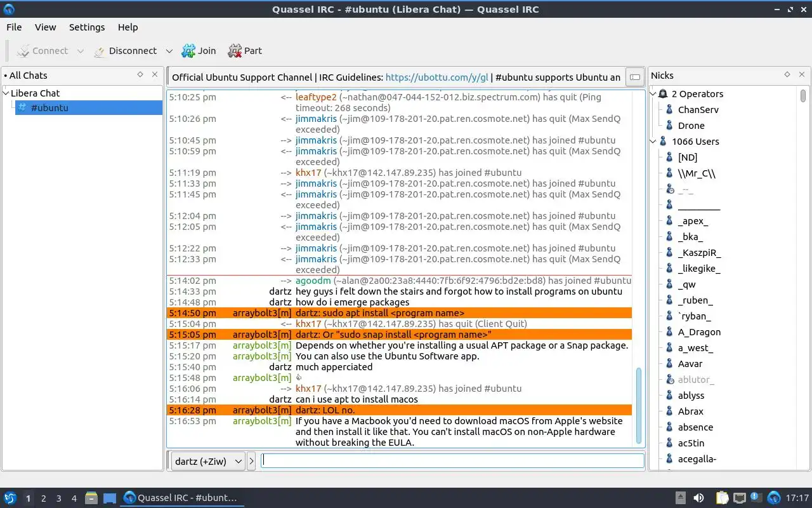This screenshot has width=812, height=508.
Task: Click the nick arraybolt3[m] at 5:16:53 pm
Action: coord(262,421)
